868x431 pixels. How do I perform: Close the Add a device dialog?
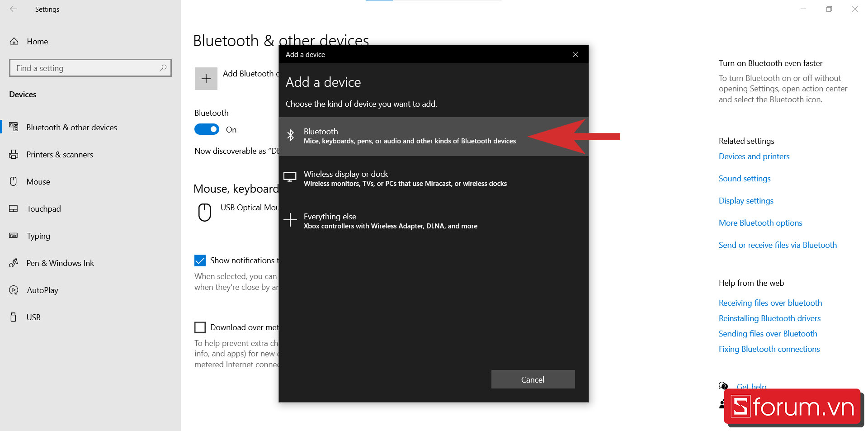click(575, 55)
